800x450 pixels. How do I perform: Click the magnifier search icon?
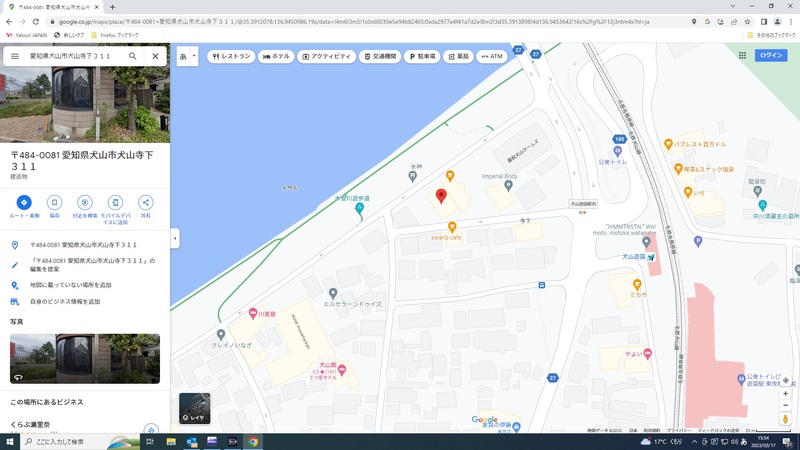pyautogui.click(x=133, y=57)
